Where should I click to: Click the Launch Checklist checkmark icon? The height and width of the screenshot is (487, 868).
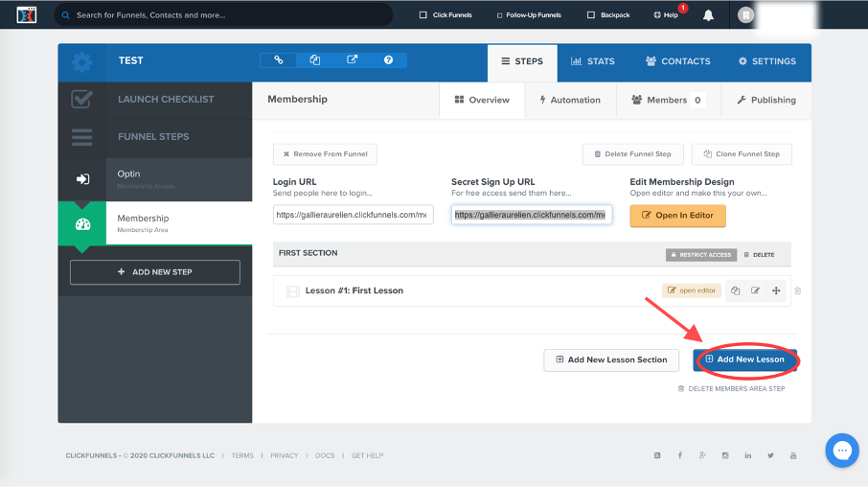tap(82, 99)
